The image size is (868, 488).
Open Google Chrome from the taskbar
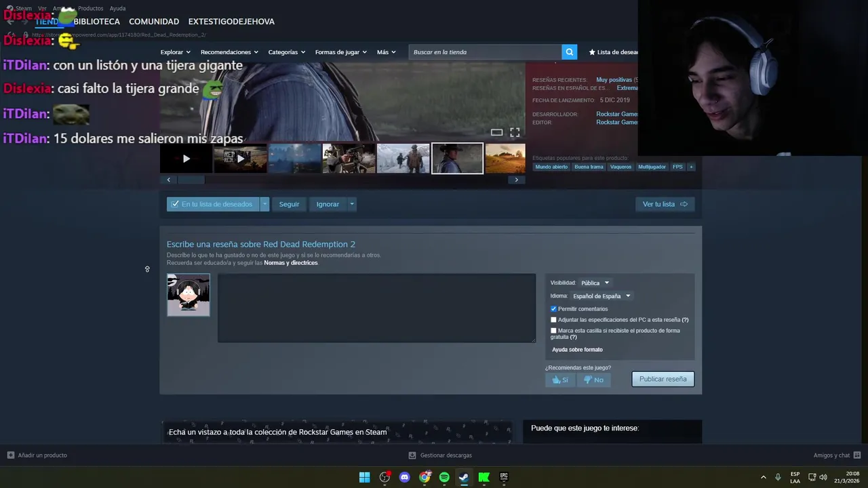(x=425, y=477)
